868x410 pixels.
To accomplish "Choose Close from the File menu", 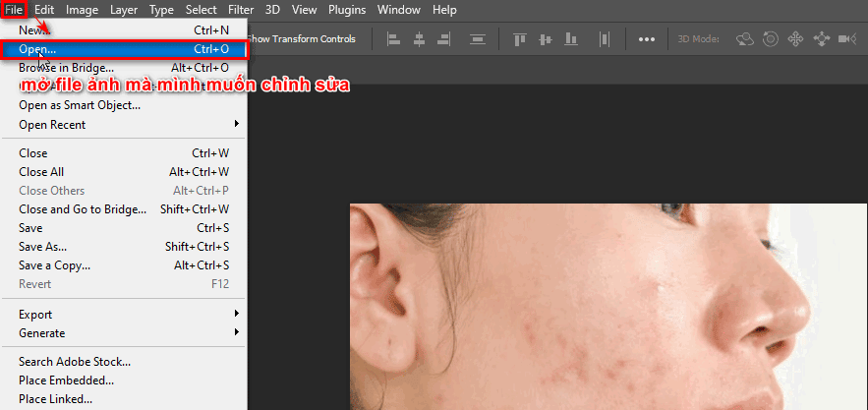I will click(124, 153).
